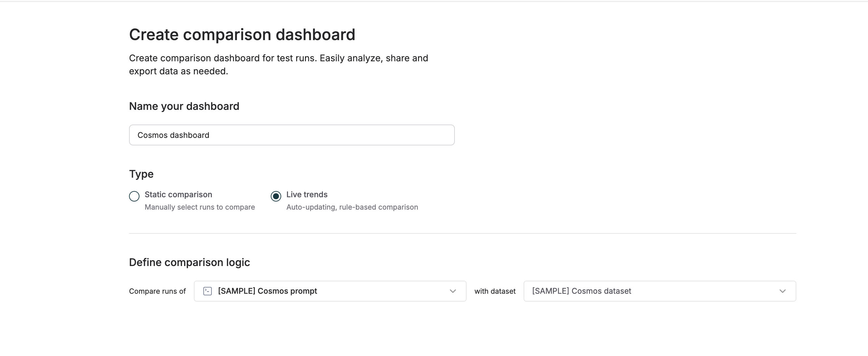This screenshot has height=356, width=868.
Task: Choose a different dataset from the dataset selector
Action: tap(659, 290)
